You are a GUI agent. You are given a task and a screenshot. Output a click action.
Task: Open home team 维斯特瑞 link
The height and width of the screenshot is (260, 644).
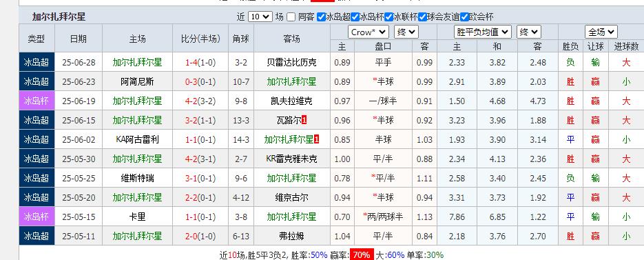coord(137,178)
